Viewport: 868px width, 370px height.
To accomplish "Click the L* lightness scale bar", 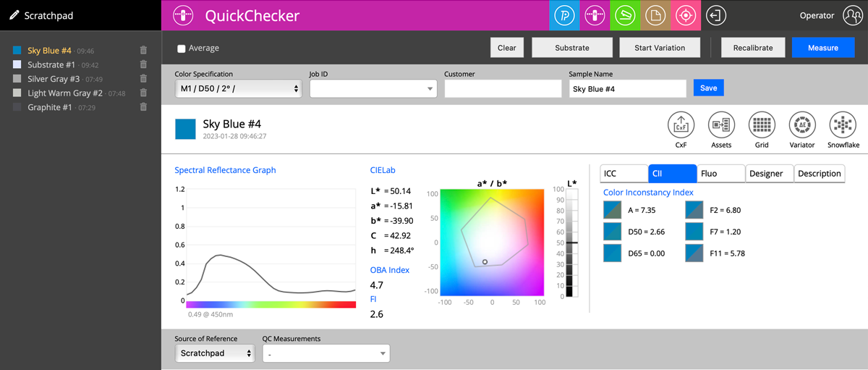I will click(571, 243).
